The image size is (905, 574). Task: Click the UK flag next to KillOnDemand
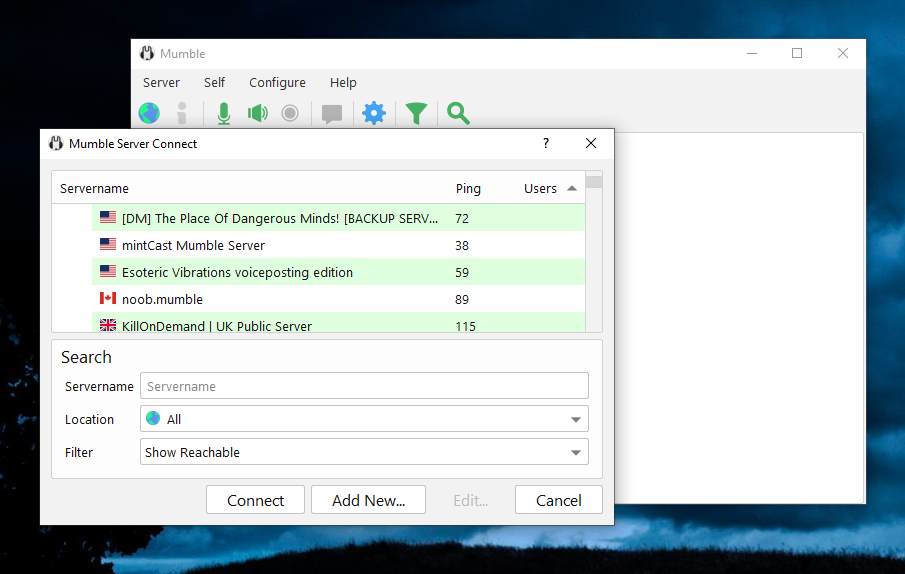click(x=108, y=325)
